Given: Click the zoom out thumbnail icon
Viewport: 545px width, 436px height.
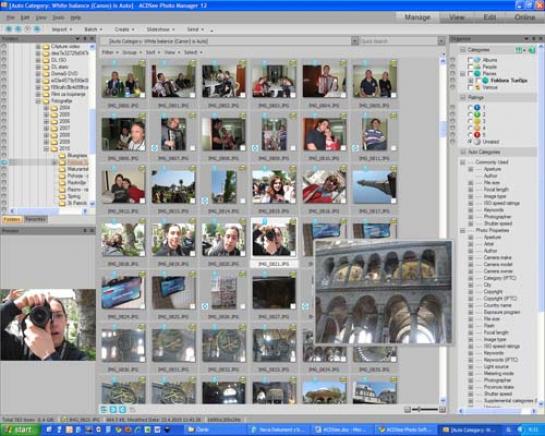Looking at the screenshot, I should 407,410.
